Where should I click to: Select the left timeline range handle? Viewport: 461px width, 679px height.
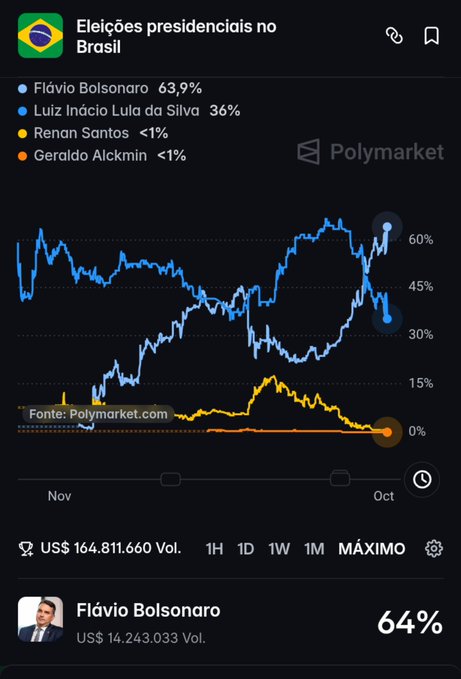click(171, 479)
